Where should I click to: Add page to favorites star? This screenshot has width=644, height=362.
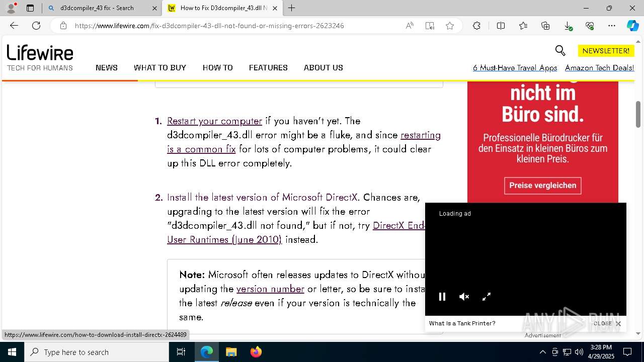(450, 26)
